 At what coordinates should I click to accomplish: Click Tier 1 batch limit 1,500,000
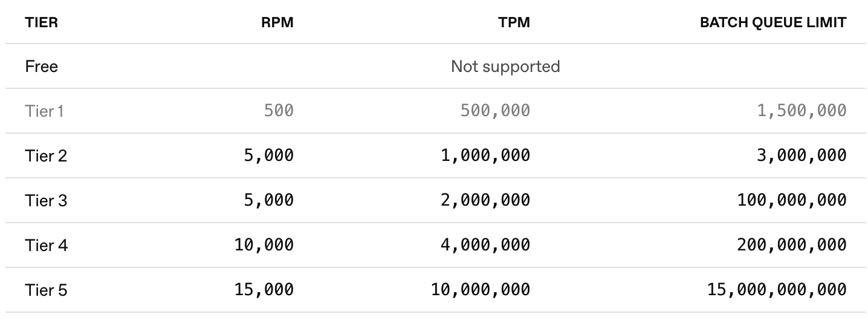(803, 111)
